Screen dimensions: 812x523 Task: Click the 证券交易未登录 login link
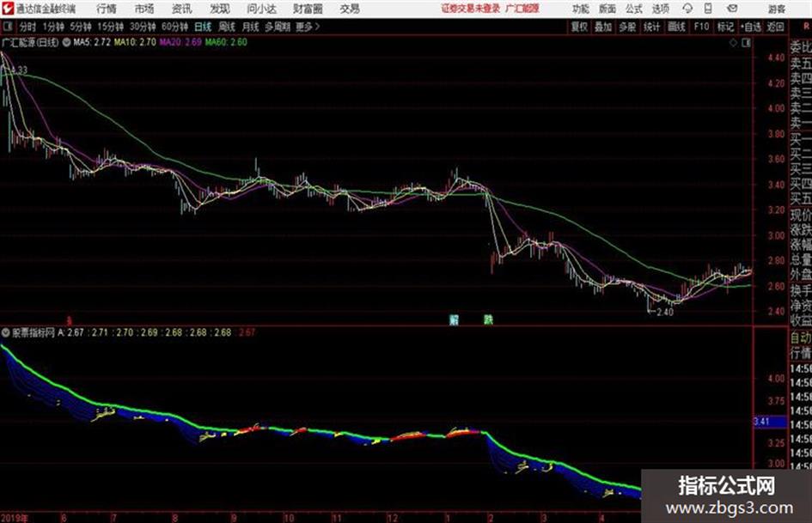click(x=471, y=9)
